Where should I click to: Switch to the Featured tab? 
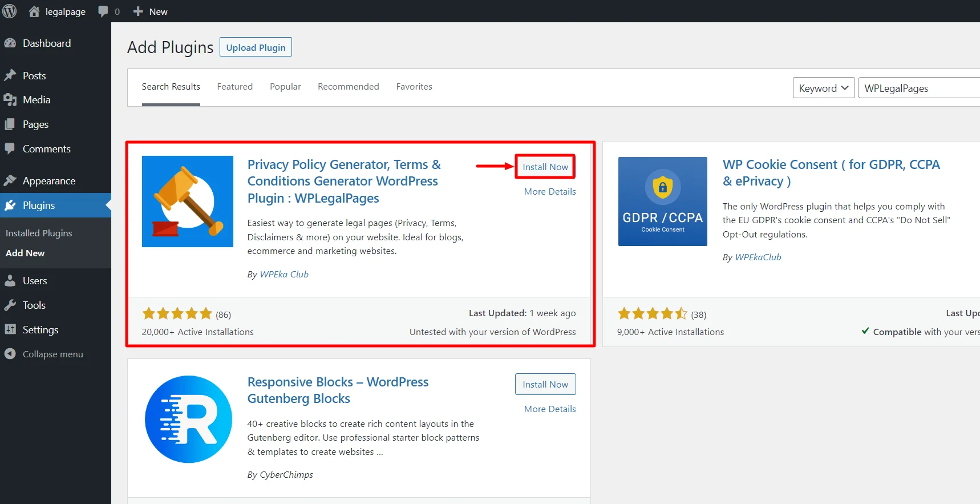click(234, 87)
